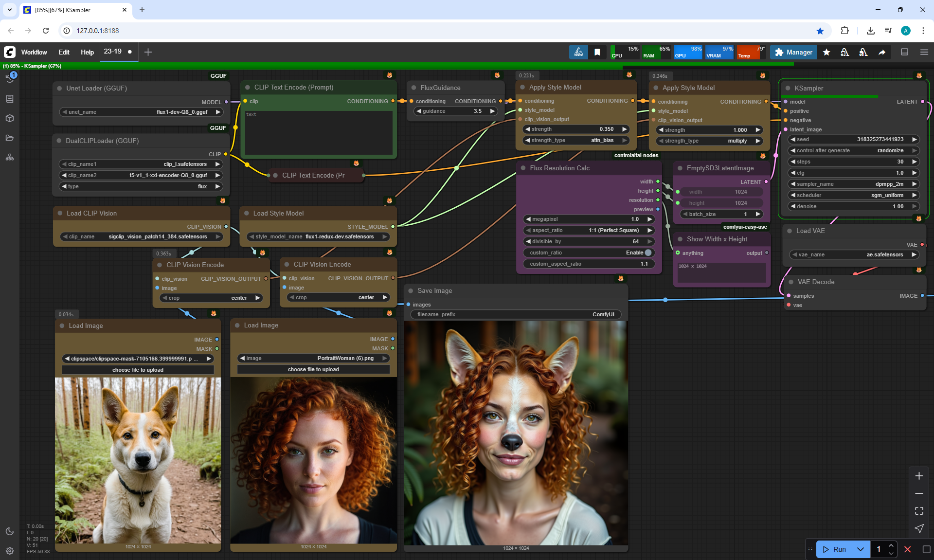Open the Help menu
The height and width of the screenshot is (560, 934).
pyautogui.click(x=87, y=52)
